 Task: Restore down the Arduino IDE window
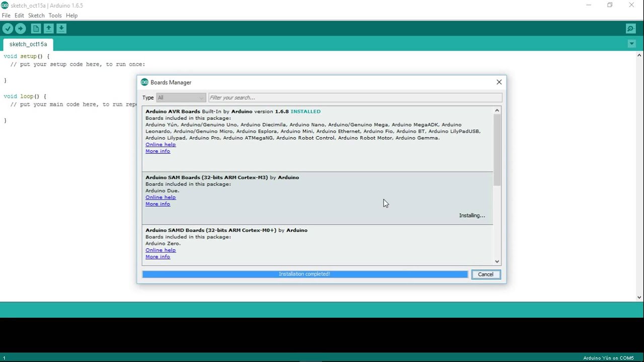coord(610,5)
